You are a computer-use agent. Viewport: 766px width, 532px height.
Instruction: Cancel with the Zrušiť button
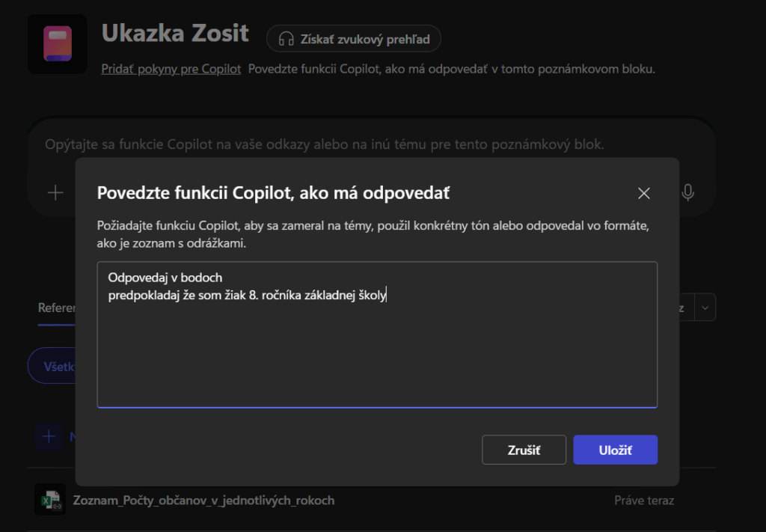pos(524,450)
